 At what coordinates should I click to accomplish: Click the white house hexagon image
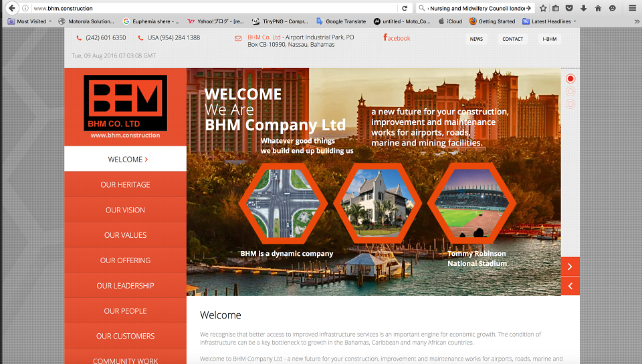(377, 203)
